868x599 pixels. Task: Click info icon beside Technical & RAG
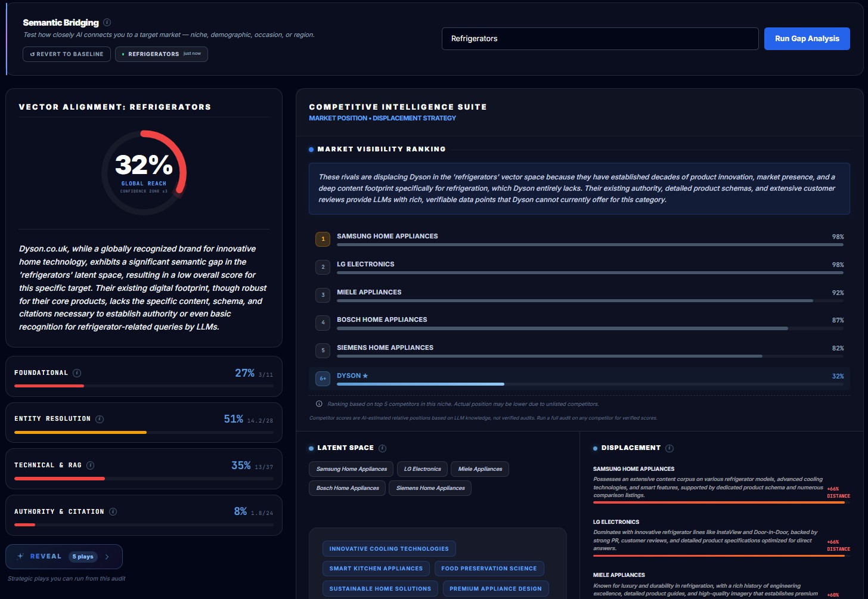pos(90,465)
